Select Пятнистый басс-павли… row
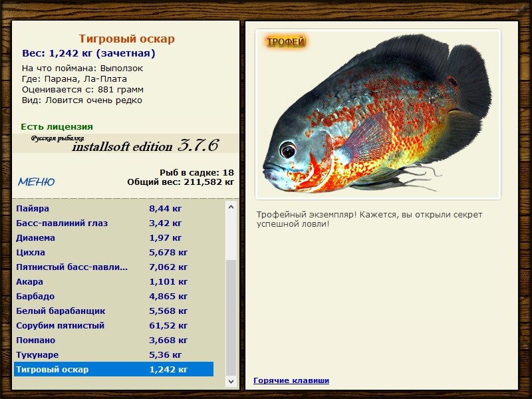Screen dimensions: 532x399 coord(114,267)
